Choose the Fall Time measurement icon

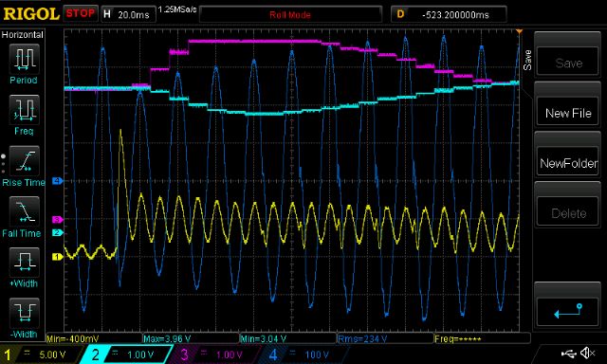click(24, 211)
